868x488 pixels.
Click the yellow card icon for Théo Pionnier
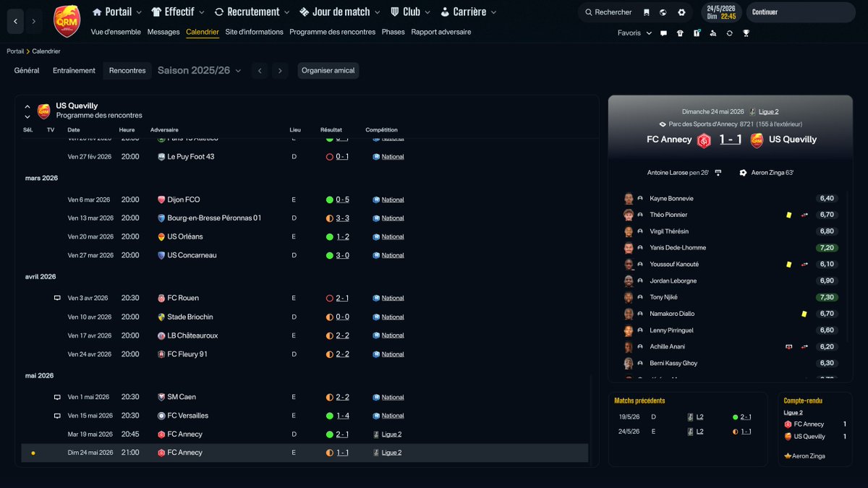coord(789,215)
